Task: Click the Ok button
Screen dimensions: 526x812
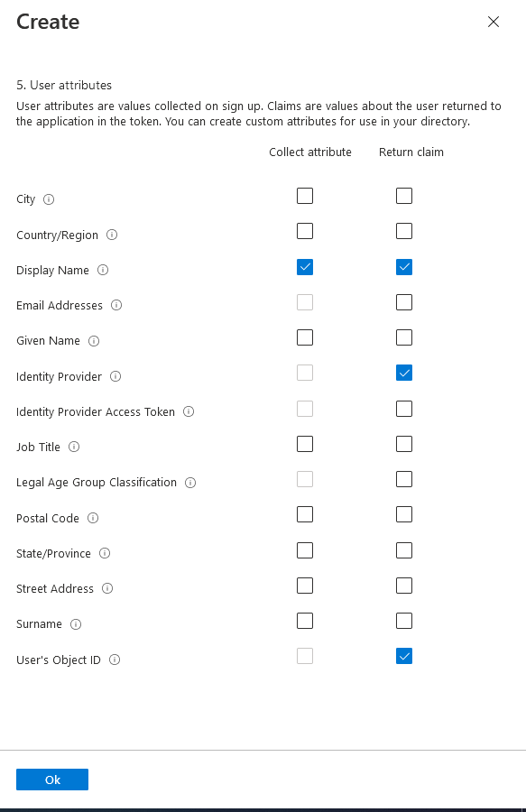Action: 52,780
